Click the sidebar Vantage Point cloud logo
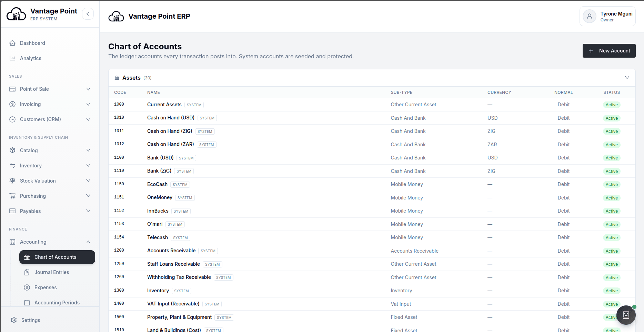The width and height of the screenshot is (644, 332). [16, 14]
